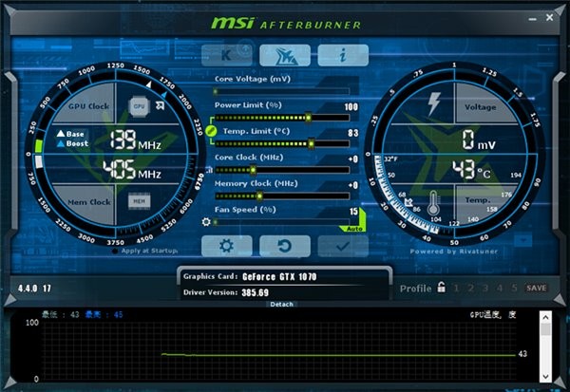Image resolution: width=570 pixels, height=392 pixels.
Task: Click the Memory Clock slider handle
Action: click(x=259, y=196)
